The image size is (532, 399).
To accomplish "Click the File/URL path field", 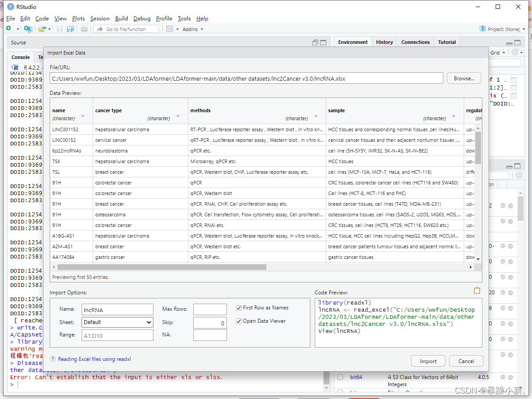I will [x=246, y=78].
